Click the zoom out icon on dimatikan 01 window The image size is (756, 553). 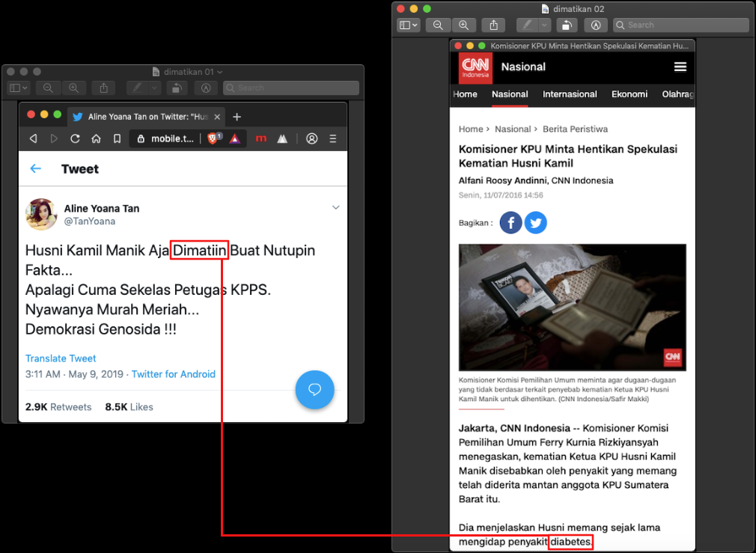point(48,88)
